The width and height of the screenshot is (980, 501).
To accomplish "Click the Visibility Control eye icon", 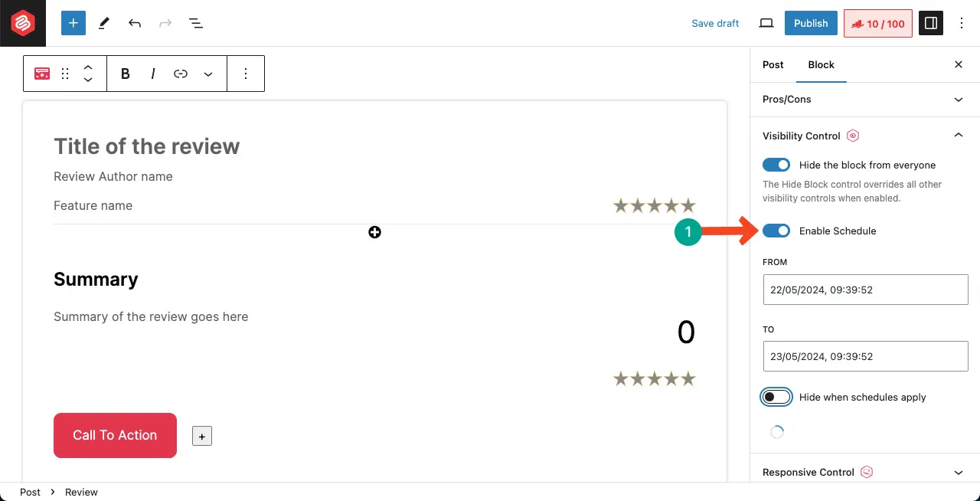I will point(852,136).
